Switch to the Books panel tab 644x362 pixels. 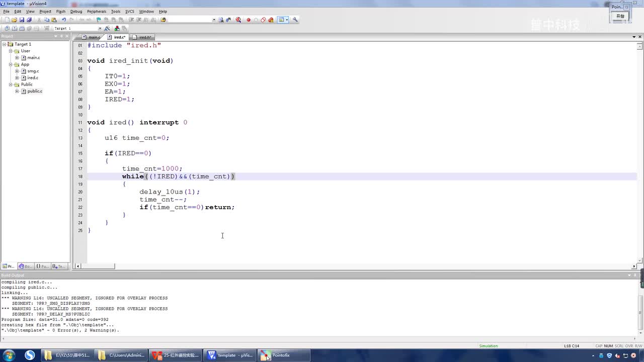(25, 266)
